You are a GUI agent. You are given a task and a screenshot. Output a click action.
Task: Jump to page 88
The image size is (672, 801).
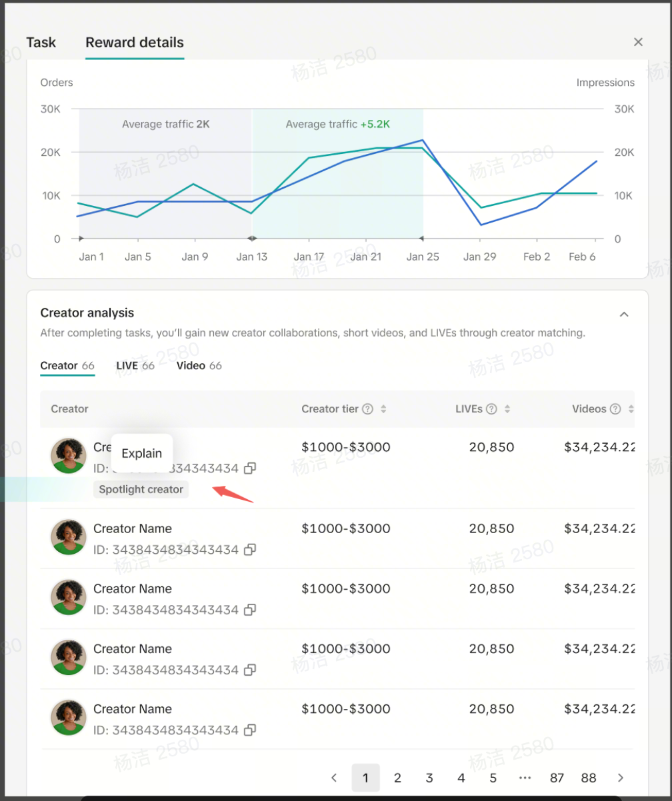[589, 778]
